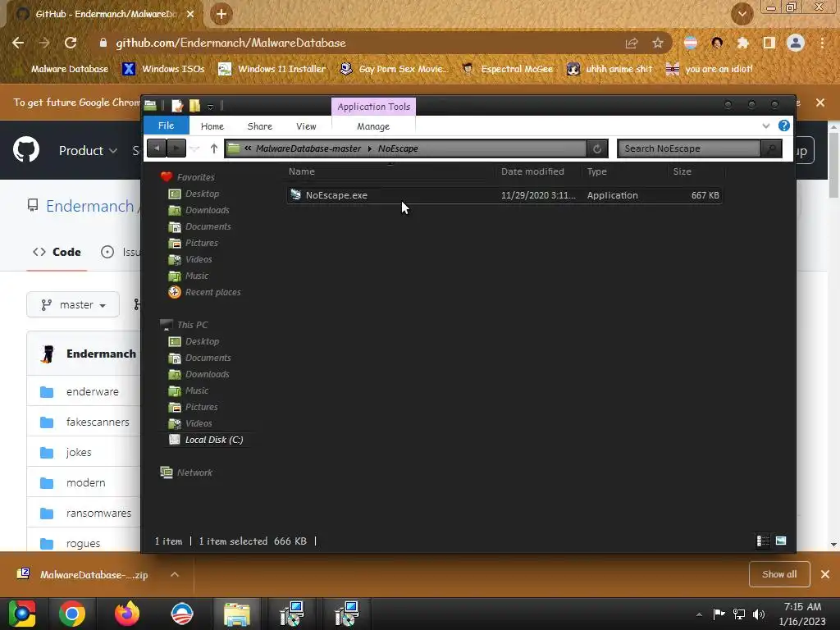This screenshot has height=630, width=840.
Task: Sort files by Size column header
Action: click(682, 171)
